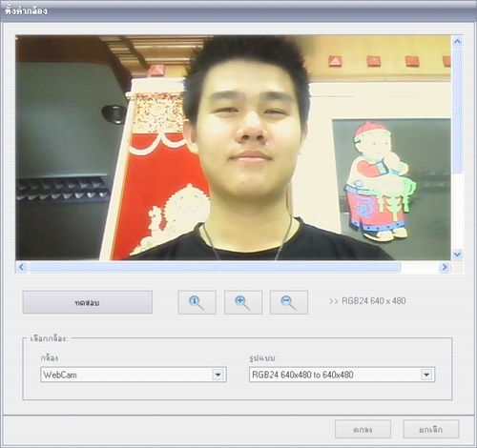The height and width of the screenshot is (448, 477).
Task: Reset zoom to actual size (1:1 magnifier)
Action: 197,302
